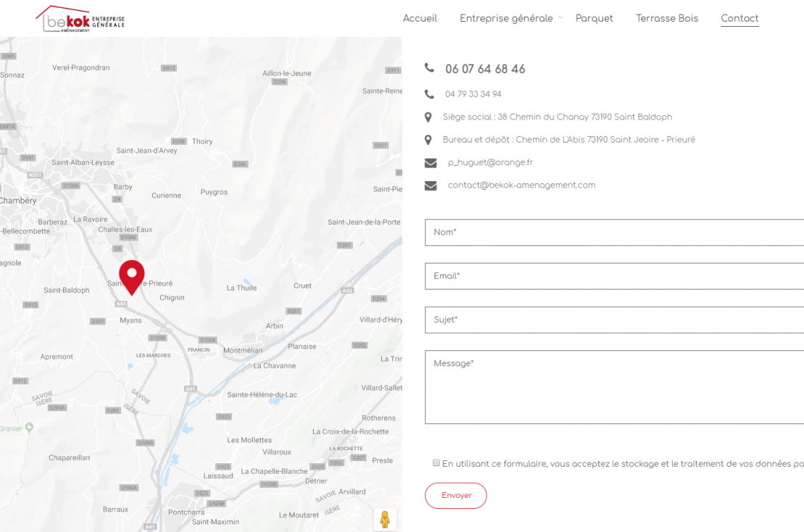The image size is (804, 532).
Task: Go to the Parquet page
Action: tap(594, 18)
